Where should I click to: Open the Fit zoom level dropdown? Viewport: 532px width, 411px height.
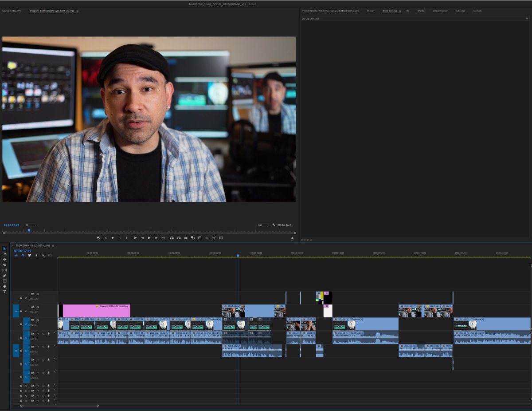tap(31, 225)
